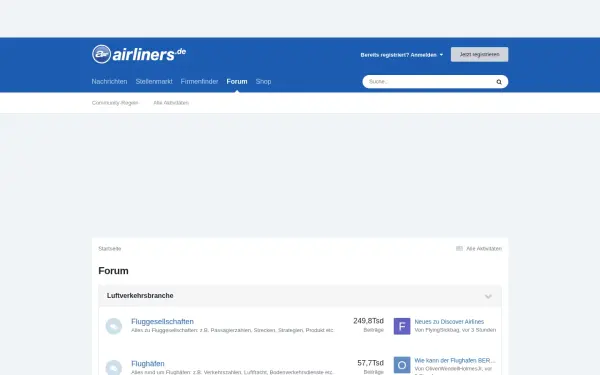Screen dimensions: 600x375
Task: Open the blue O user avatar
Action: coord(402,365)
